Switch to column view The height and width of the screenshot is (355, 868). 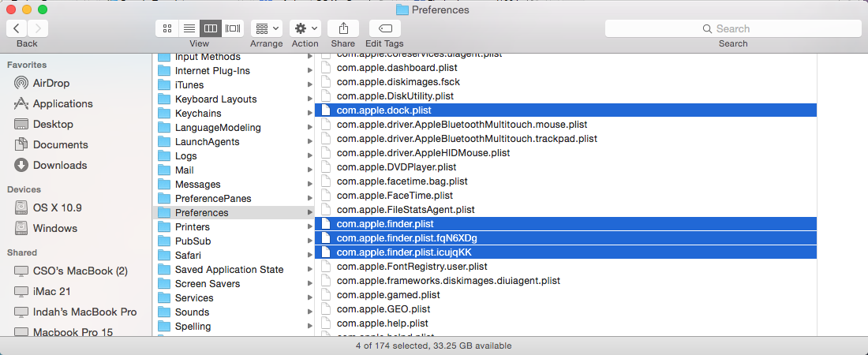211,28
